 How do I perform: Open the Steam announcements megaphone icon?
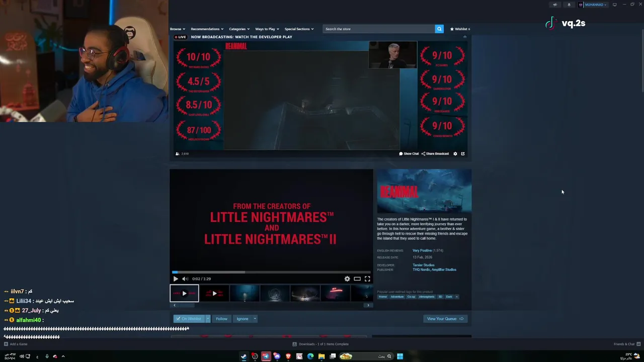555,5
